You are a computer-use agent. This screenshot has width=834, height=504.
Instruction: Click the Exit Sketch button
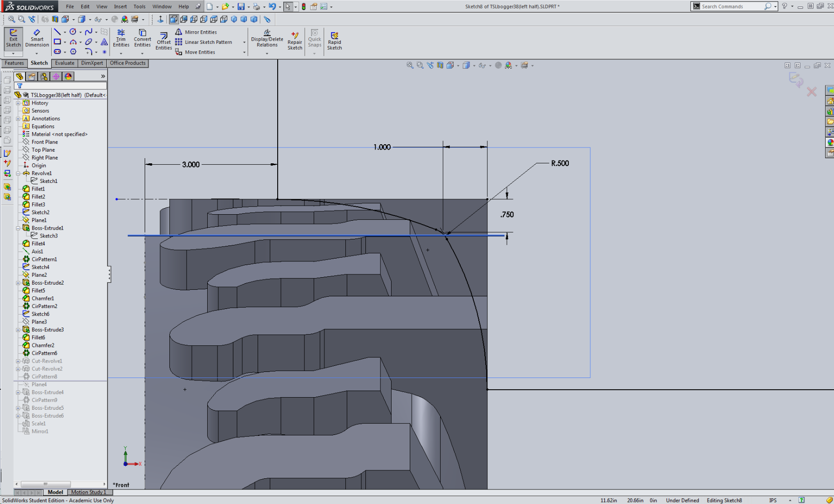click(13, 40)
